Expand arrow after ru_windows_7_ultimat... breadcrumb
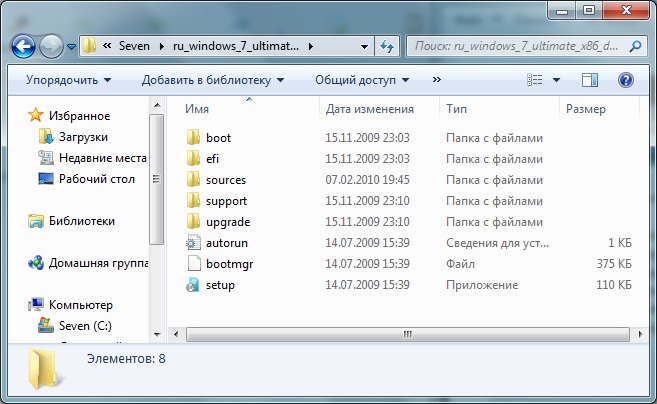The image size is (657, 404). click(310, 46)
